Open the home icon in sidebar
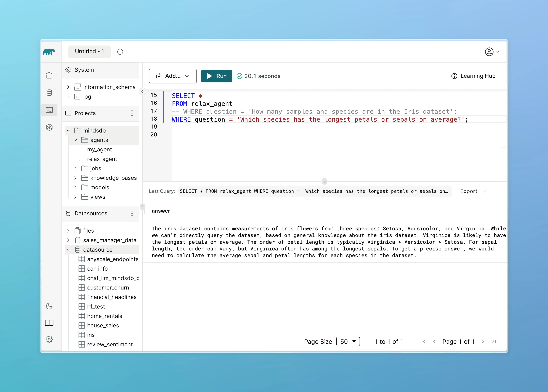This screenshot has height=392, width=548. tap(49, 75)
